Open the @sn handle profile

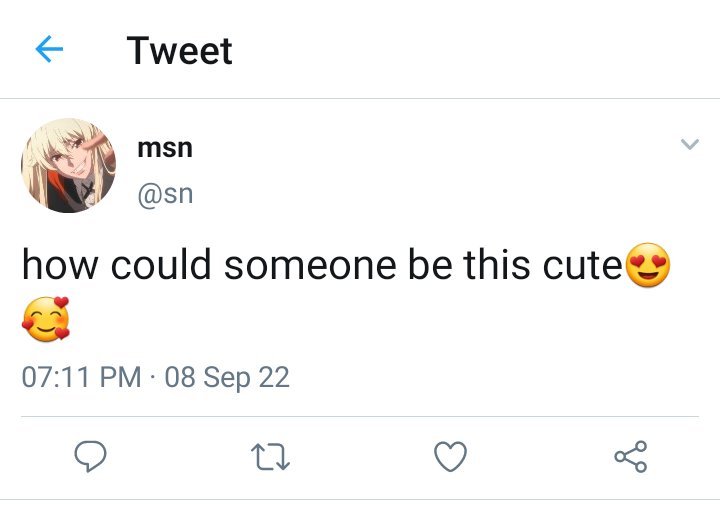click(165, 194)
